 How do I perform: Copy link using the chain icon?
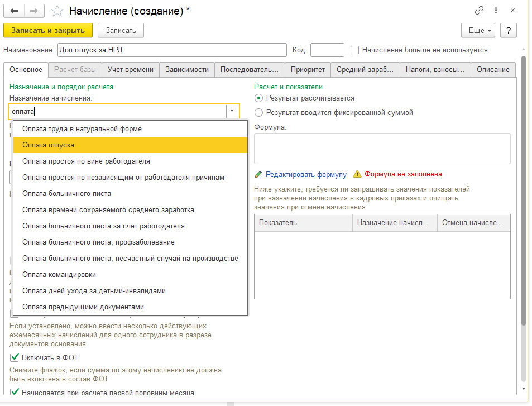coord(479,11)
